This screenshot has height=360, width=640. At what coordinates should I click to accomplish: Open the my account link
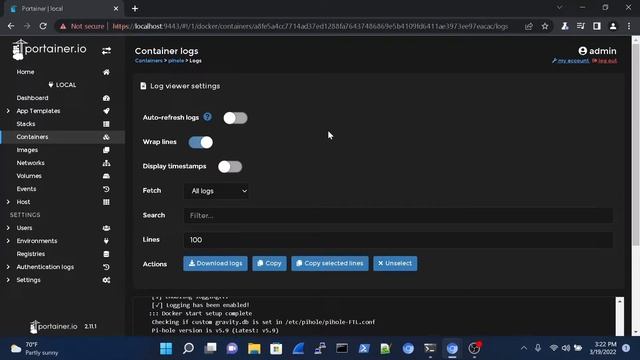[x=570, y=61]
